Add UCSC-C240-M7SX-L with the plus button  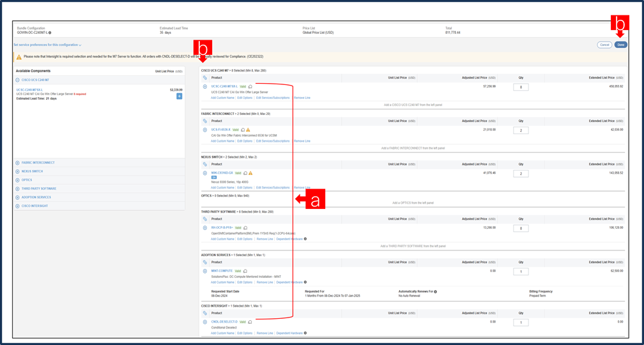click(x=180, y=96)
